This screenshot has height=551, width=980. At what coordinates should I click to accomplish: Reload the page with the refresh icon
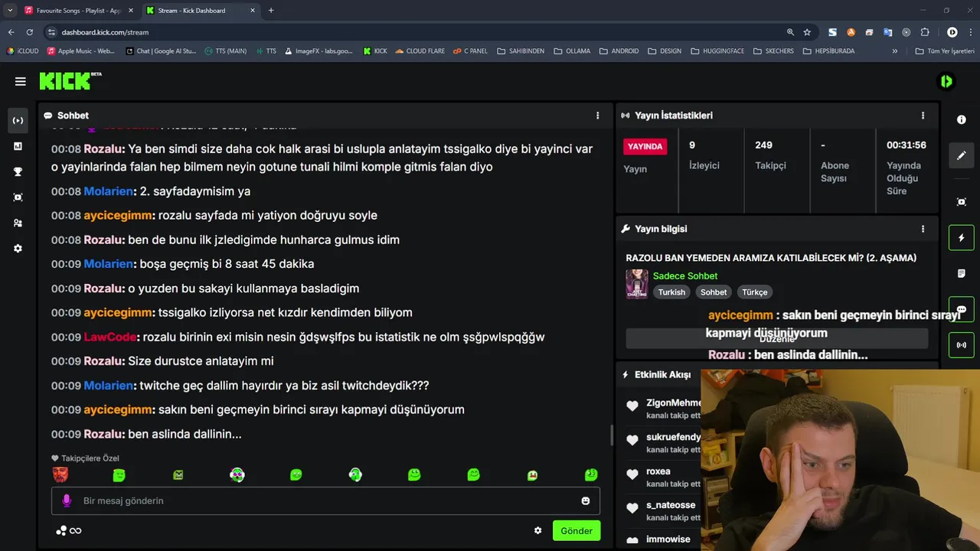pyautogui.click(x=30, y=32)
